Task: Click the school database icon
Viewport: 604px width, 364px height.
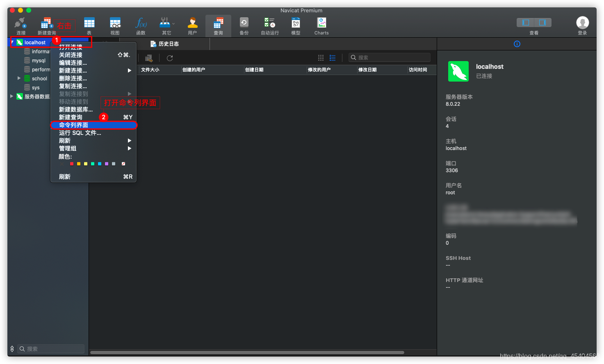Action: tap(27, 78)
